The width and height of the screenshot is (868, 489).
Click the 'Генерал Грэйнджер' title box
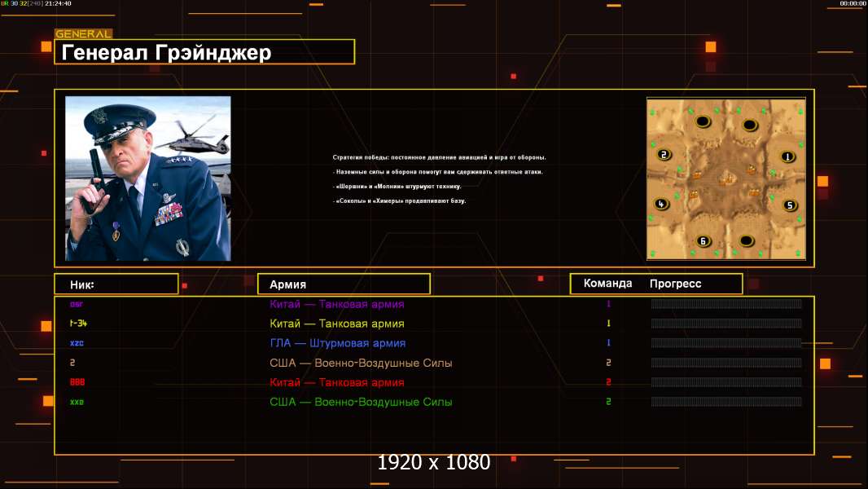204,52
